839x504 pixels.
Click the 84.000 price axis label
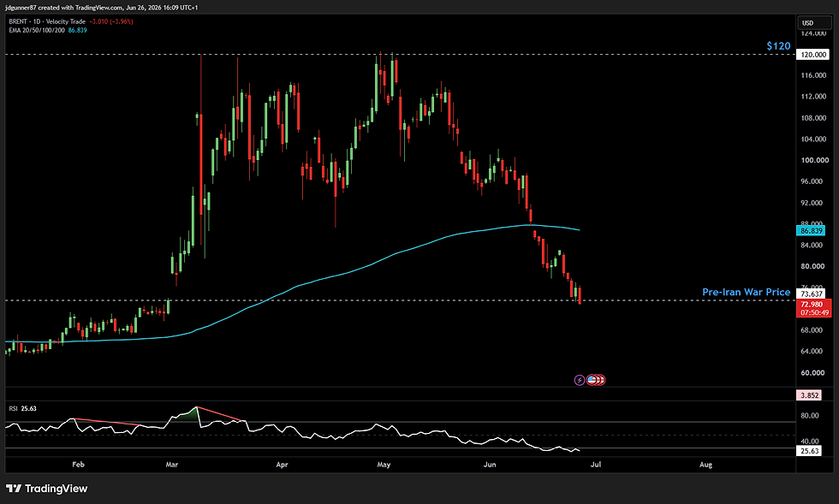click(812, 245)
